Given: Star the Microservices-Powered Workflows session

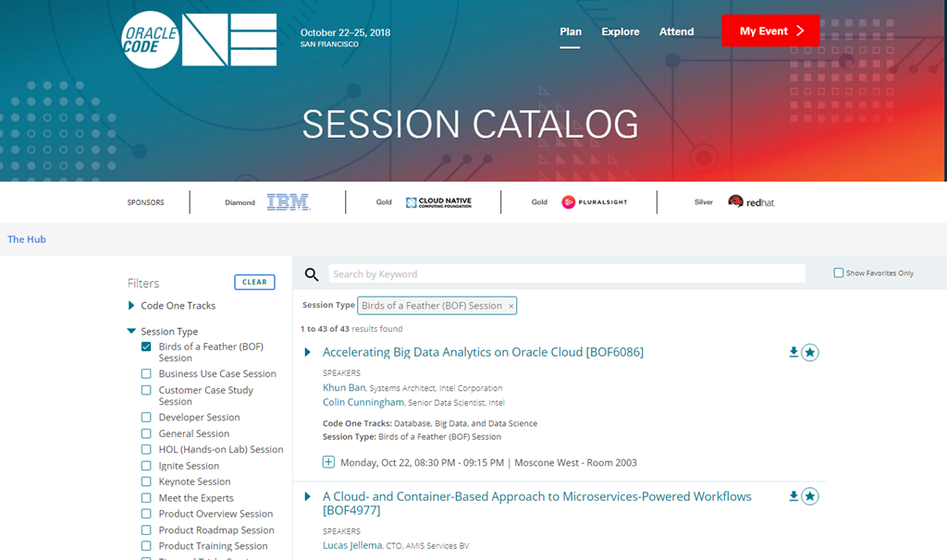Looking at the screenshot, I should click(810, 496).
